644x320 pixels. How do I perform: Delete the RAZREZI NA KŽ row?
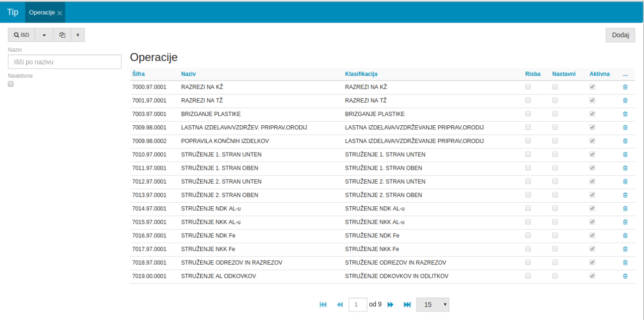pos(625,87)
